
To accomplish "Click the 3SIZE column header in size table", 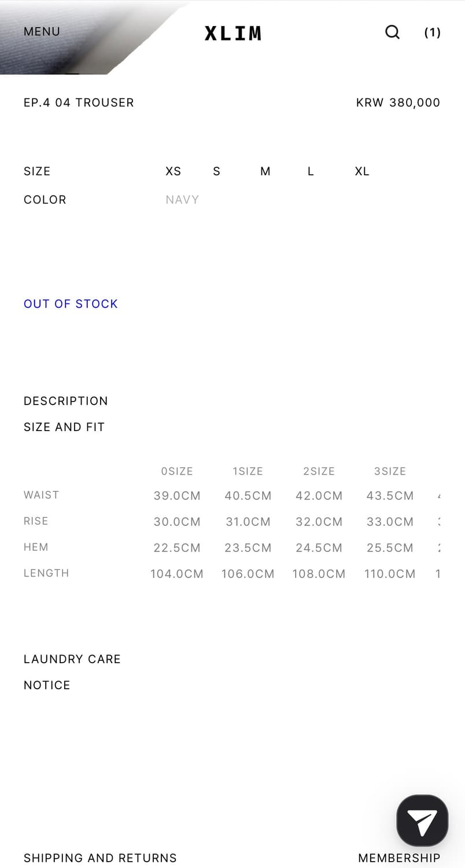I will click(x=390, y=471).
